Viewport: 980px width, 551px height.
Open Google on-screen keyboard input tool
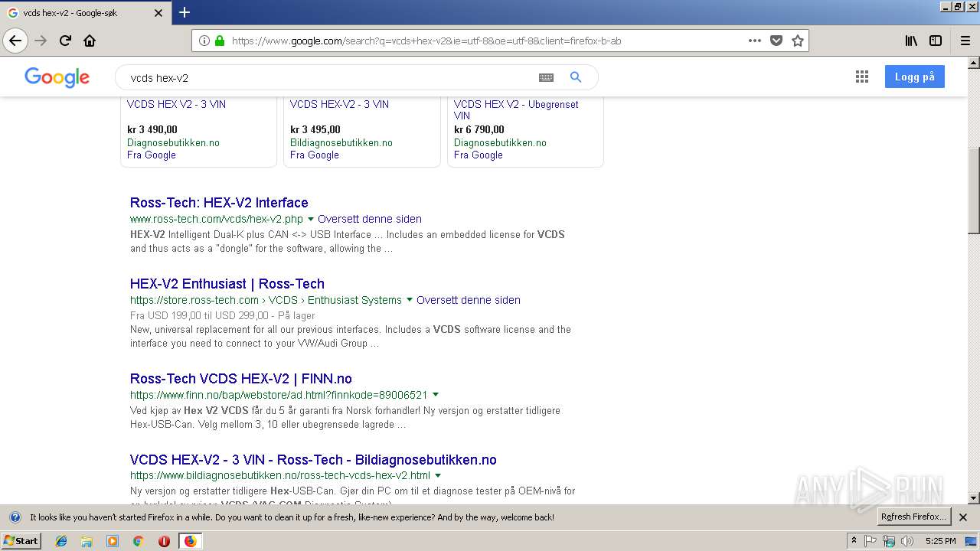(546, 77)
